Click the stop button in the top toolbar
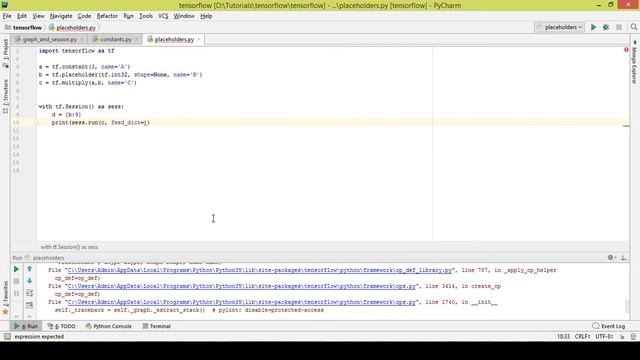Viewport: 640px width, 360px height. pos(619,27)
